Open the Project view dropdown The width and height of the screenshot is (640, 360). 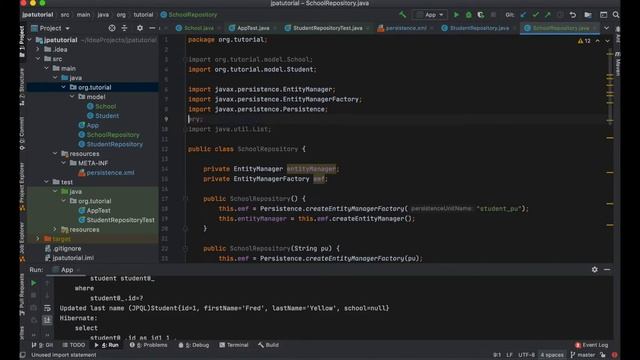pos(51,28)
